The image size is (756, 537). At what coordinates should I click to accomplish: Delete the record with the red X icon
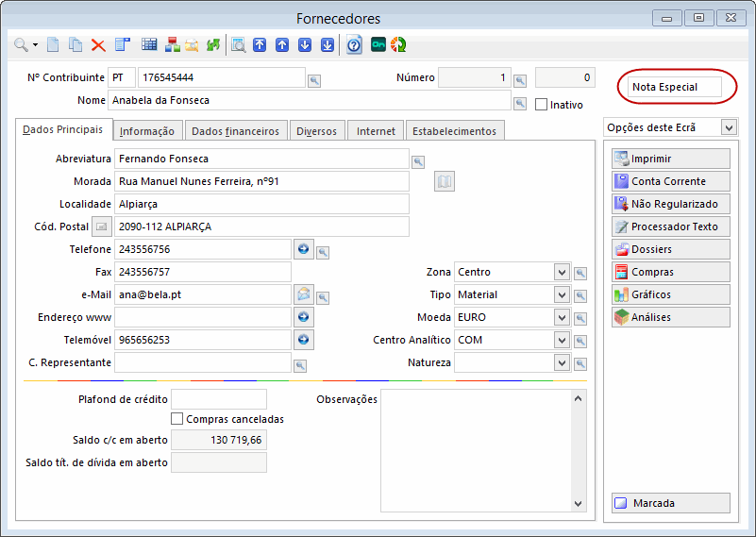point(98,46)
